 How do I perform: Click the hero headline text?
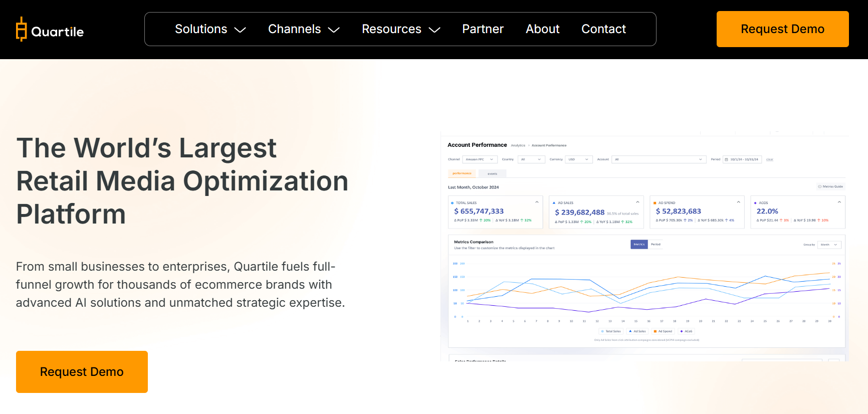coord(182,180)
